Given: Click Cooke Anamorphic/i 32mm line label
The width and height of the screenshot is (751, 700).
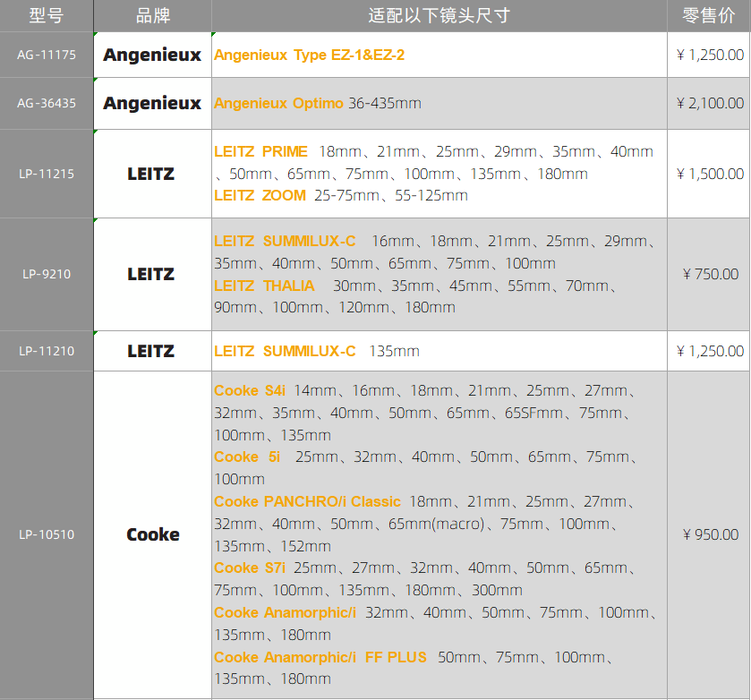Looking at the screenshot, I should pyautogui.click(x=285, y=612).
